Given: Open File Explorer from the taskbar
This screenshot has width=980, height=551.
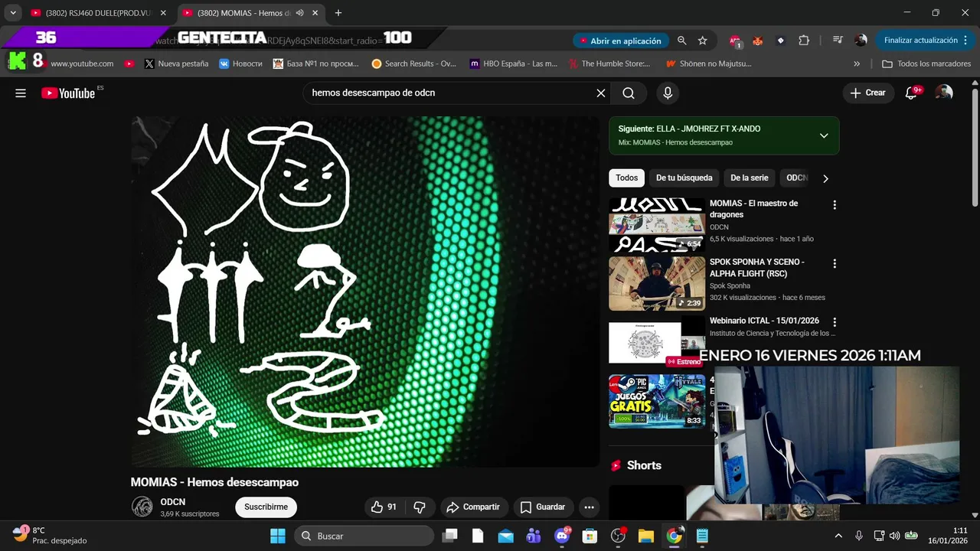Looking at the screenshot, I should 645,536.
